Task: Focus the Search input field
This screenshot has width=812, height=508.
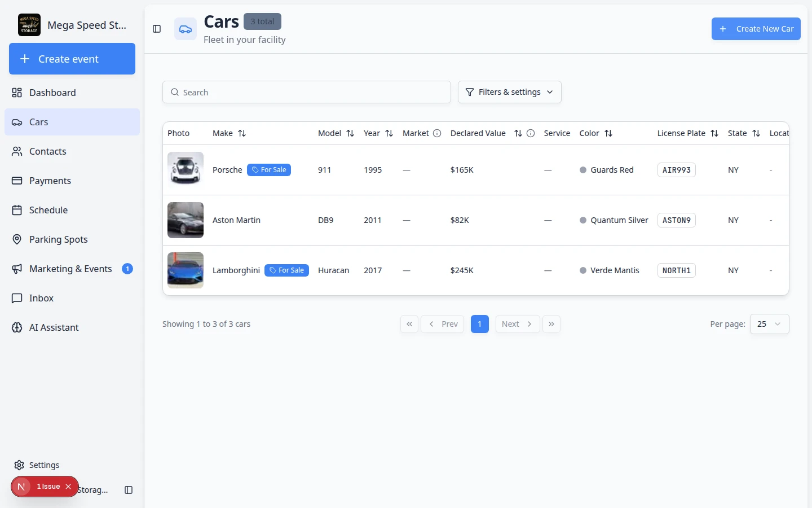Action: [307, 92]
